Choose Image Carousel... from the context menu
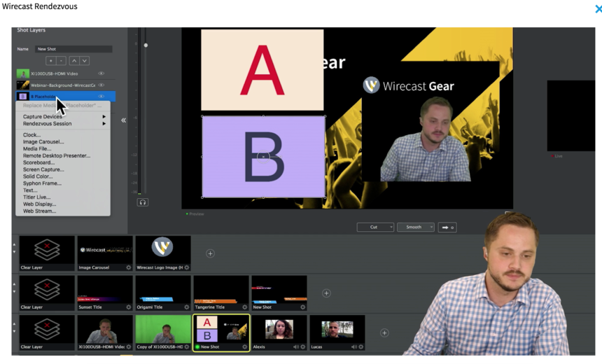Image resolution: width=602 pixels, height=364 pixels. (x=43, y=141)
